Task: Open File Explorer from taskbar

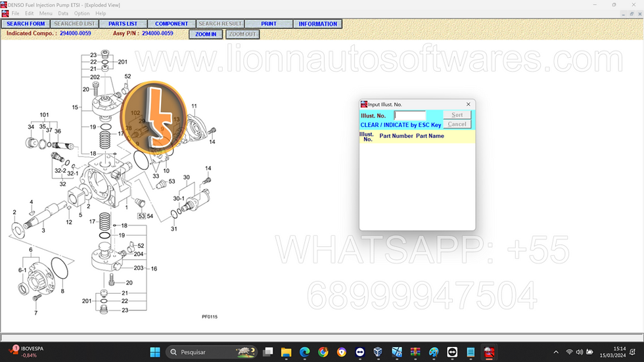Action: click(x=287, y=352)
